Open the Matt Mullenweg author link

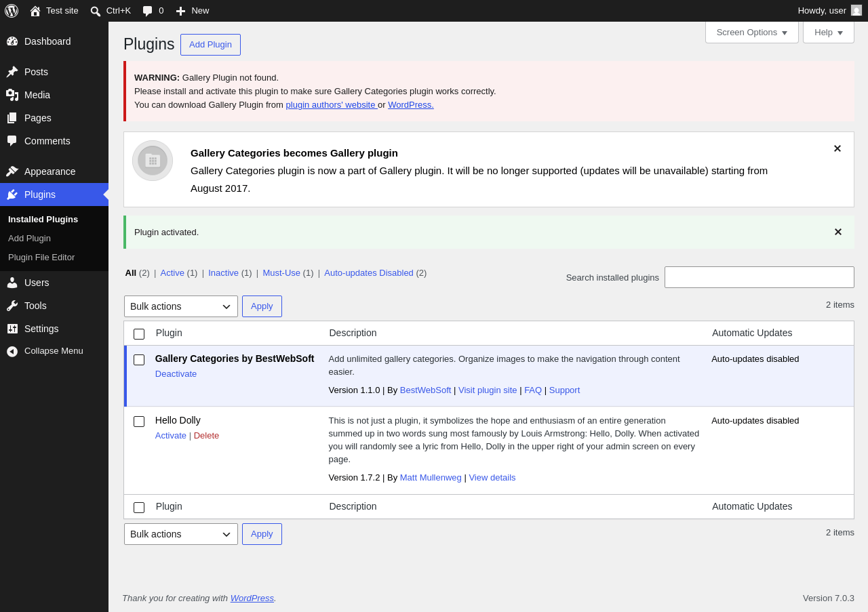coord(431,478)
